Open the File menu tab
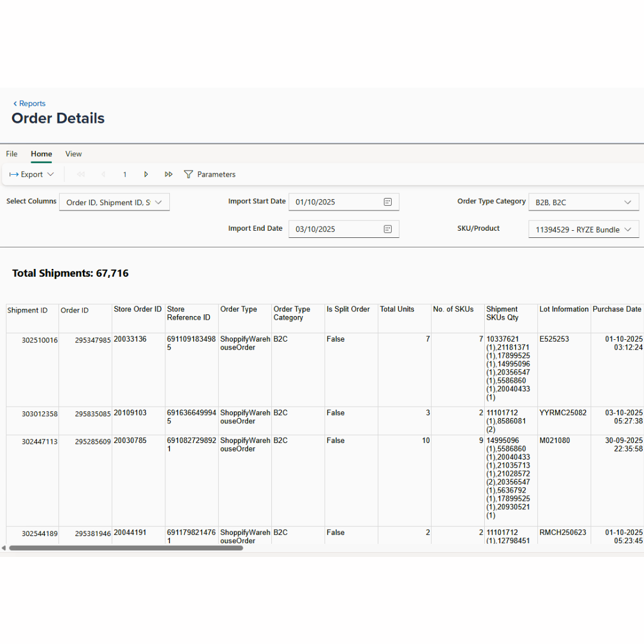644x644 pixels. tap(12, 154)
